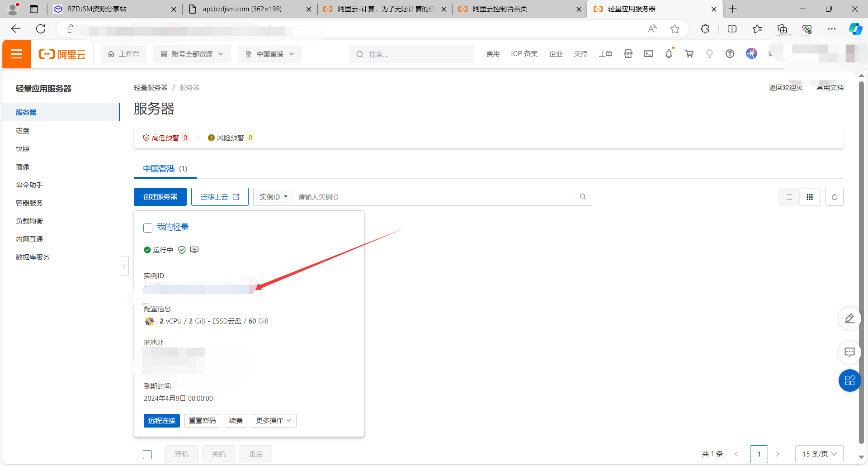Viewport: 868px width, 466px height.
Task: Open the orange hamburger menu
Action: [16, 54]
